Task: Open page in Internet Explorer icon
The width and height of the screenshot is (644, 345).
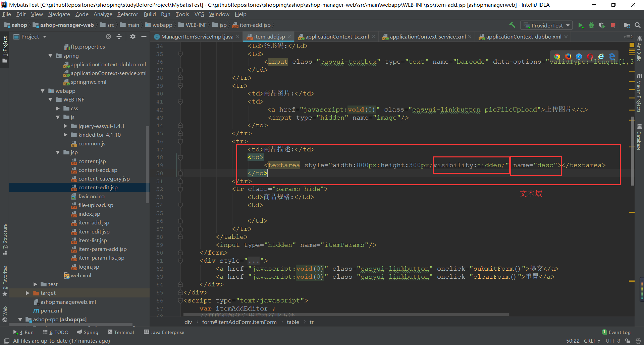Action: 601,57
